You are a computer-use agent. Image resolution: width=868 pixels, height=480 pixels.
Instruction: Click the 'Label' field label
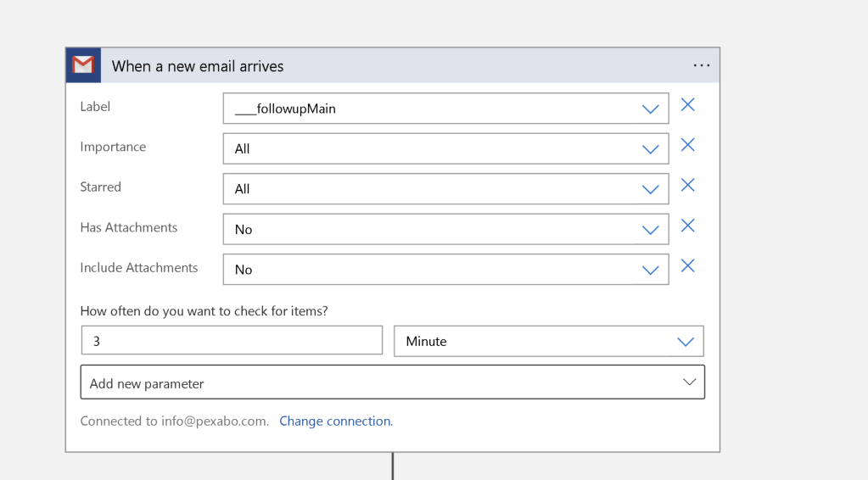pos(95,107)
